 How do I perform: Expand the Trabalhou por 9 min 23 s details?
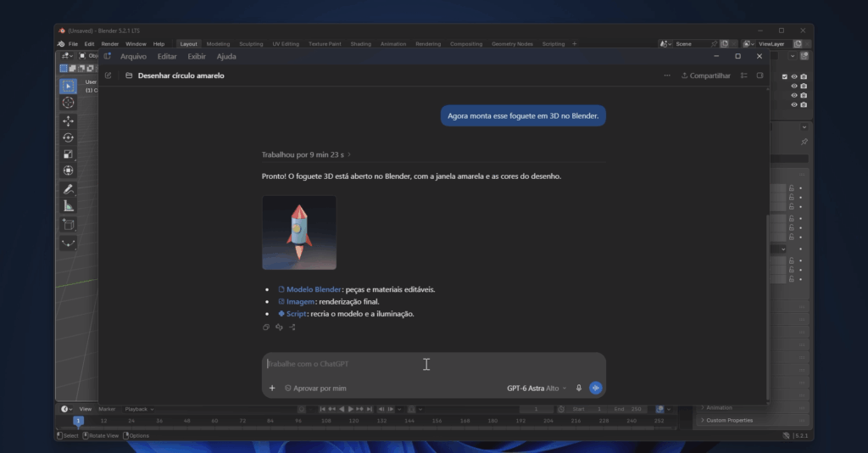coord(306,154)
